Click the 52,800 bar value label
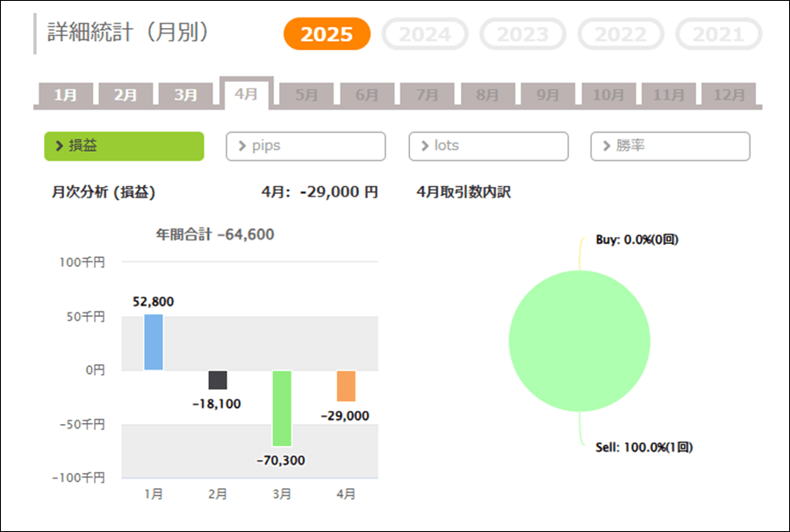The height and width of the screenshot is (532, 790). point(153,302)
